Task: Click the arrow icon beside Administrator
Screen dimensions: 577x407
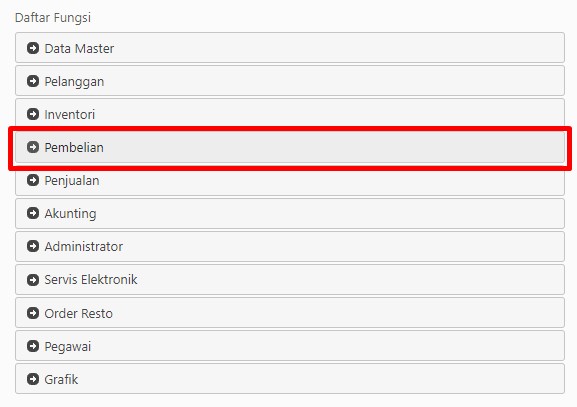Action: (x=33, y=246)
